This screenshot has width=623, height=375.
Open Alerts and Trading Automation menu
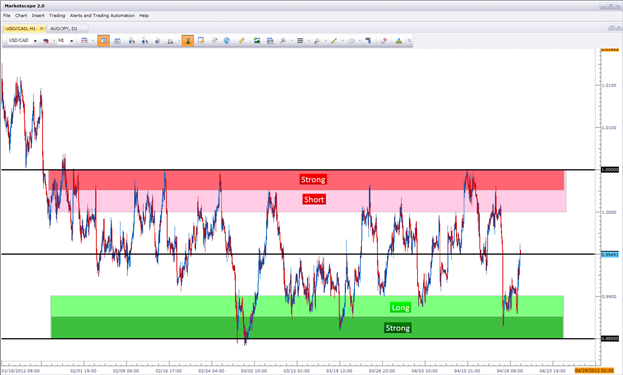click(x=102, y=15)
